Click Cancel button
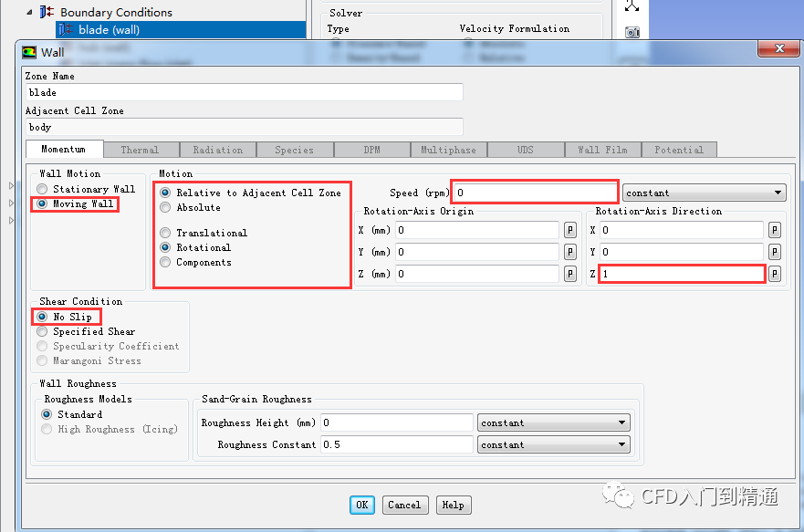Image resolution: width=804 pixels, height=532 pixels. coord(405,505)
